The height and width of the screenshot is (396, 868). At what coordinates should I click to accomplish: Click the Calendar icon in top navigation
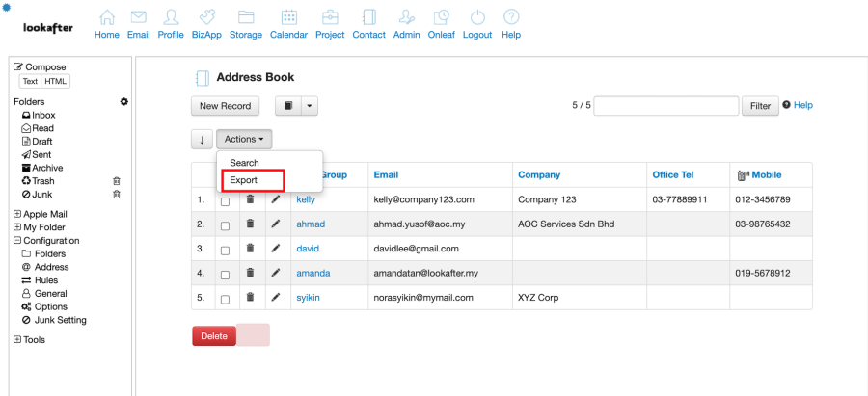click(x=288, y=17)
